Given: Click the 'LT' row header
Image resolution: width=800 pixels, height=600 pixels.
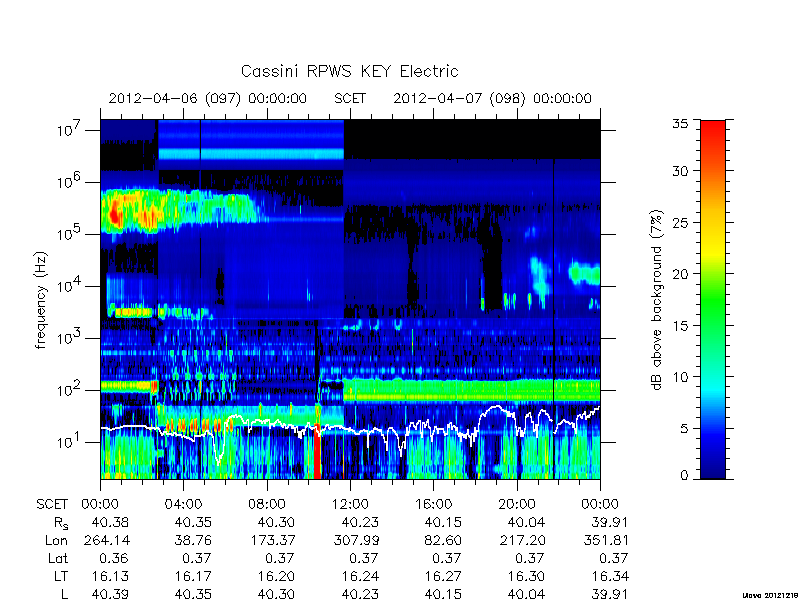Looking at the screenshot, I should pyautogui.click(x=61, y=577).
